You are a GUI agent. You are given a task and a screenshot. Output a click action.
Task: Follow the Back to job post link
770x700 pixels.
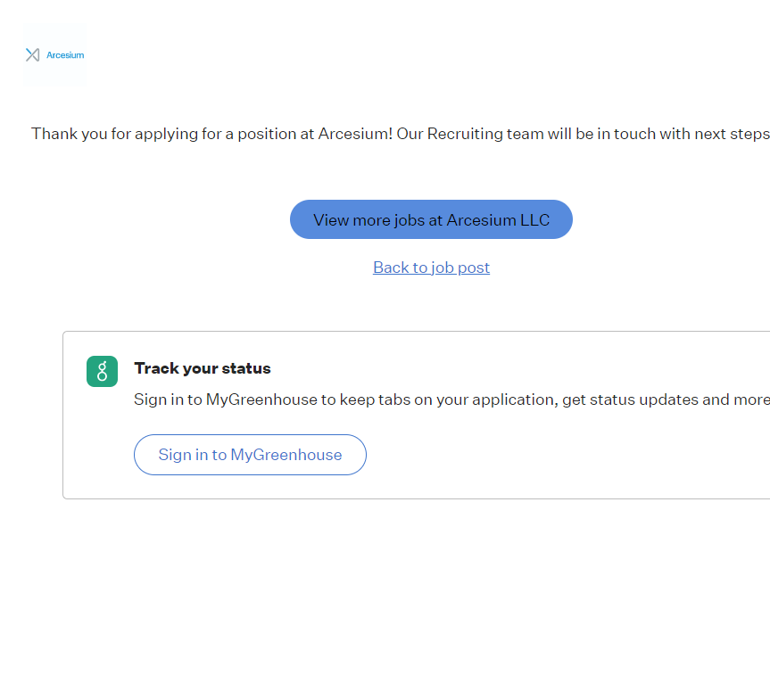pyautogui.click(x=431, y=268)
